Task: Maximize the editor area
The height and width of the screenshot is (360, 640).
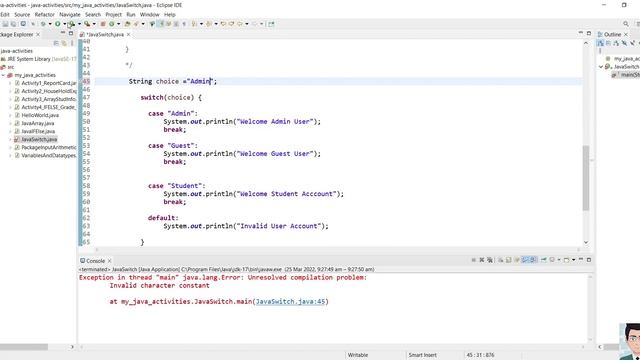Action: [589, 33]
